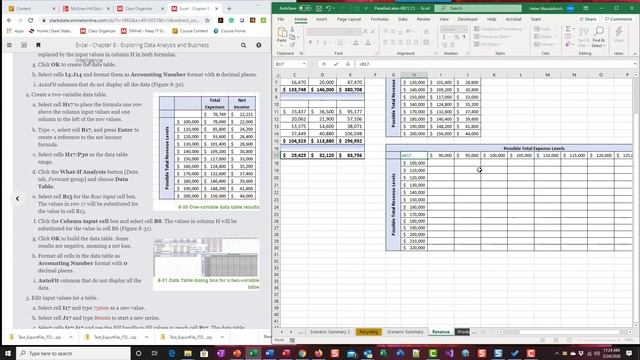The width and height of the screenshot is (640, 360).
Task: Switch to the Insert ribbon tab
Action: pos(321,19)
